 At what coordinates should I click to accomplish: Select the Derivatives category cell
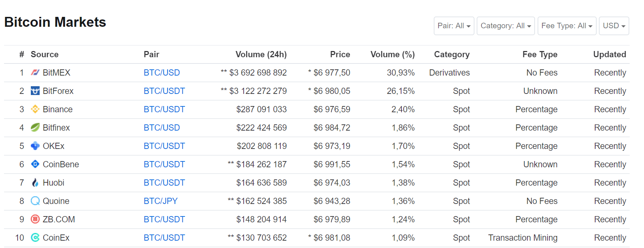point(450,73)
